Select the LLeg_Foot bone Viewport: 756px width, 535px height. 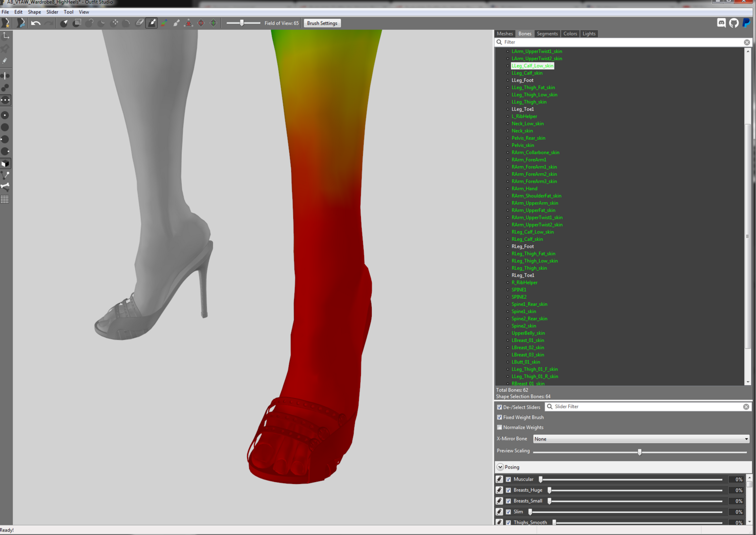[522, 80]
